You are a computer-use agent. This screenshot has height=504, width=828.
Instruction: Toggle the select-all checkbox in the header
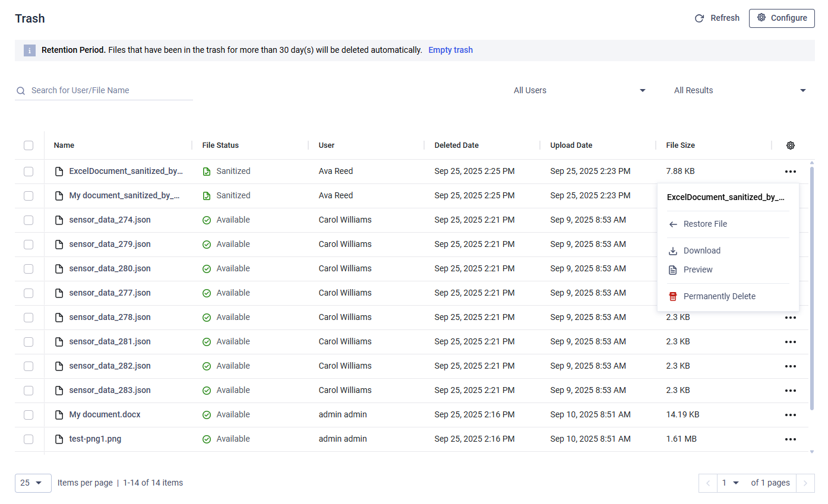click(x=29, y=145)
